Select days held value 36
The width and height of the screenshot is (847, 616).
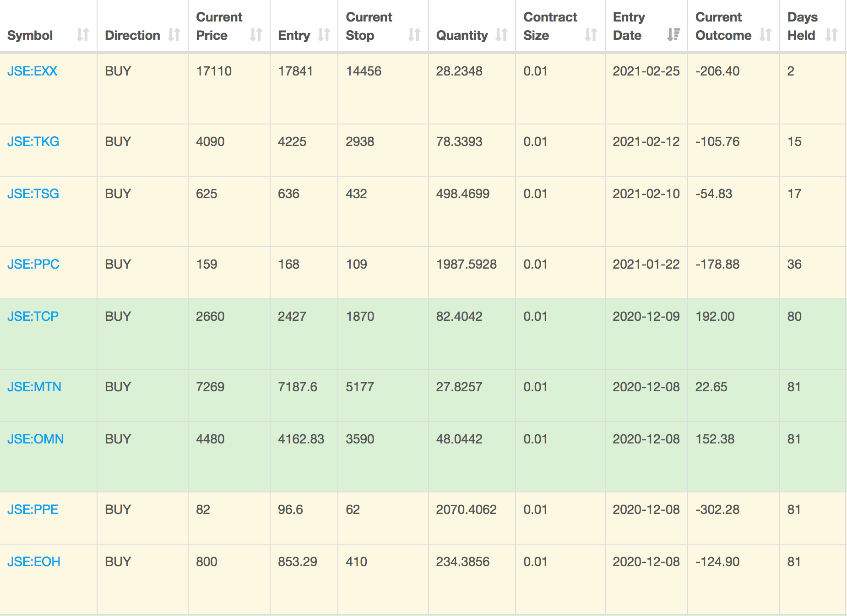(794, 264)
